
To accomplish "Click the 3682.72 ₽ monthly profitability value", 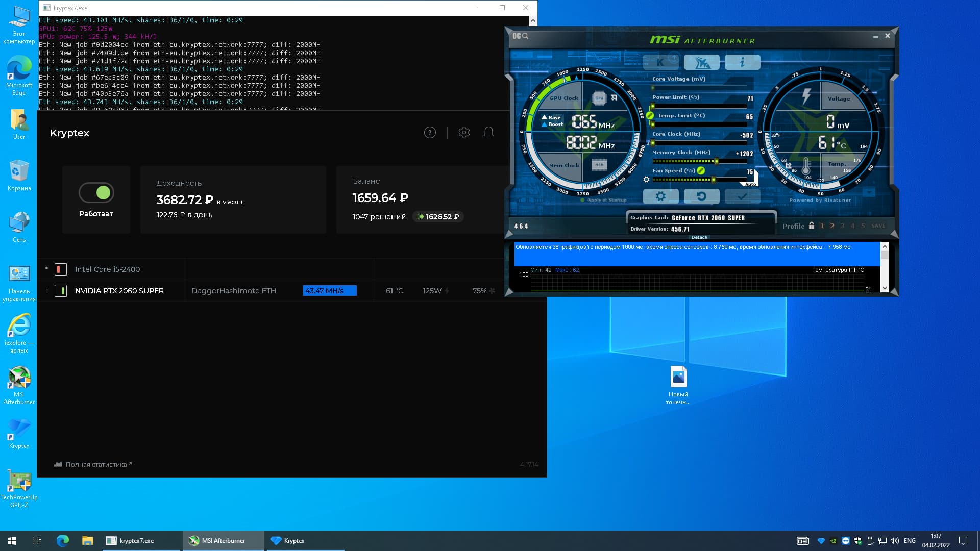I will pyautogui.click(x=184, y=200).
